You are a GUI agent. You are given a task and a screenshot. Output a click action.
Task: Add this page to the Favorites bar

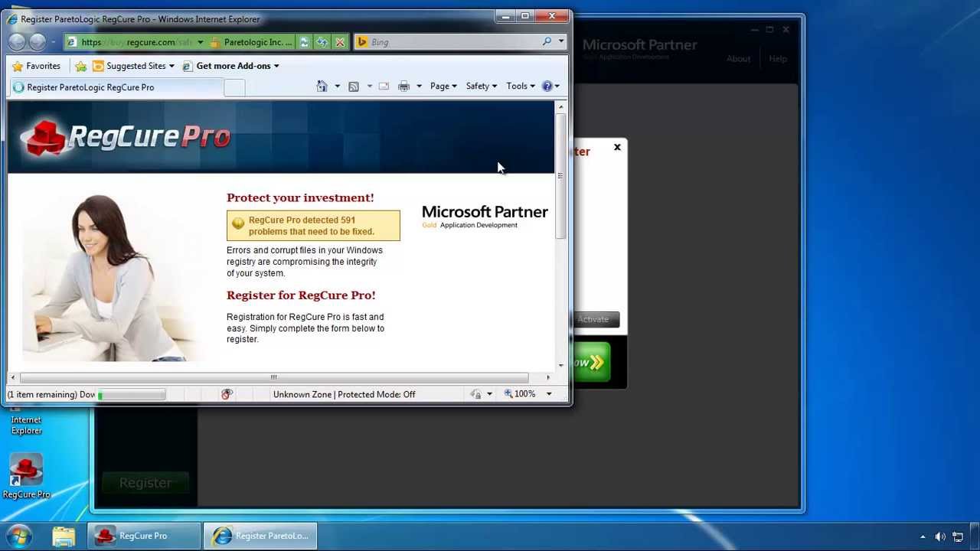(x=80, y=66)
